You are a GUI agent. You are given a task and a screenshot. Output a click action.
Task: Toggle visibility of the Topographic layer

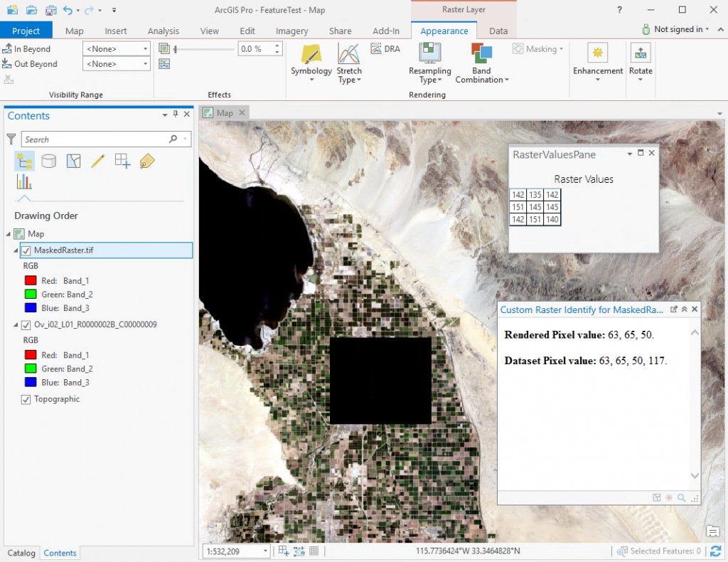[x=26, y=399]
